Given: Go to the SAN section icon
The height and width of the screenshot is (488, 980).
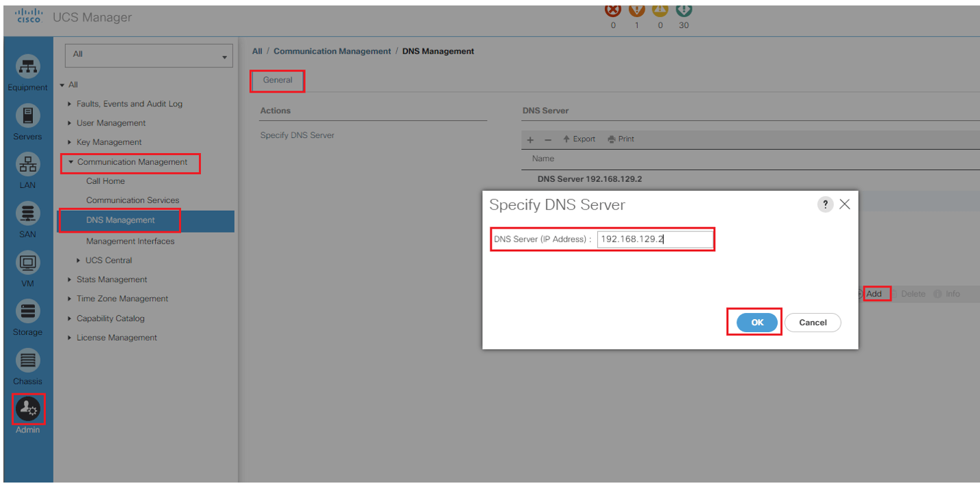Looking at the screenshot, I should [x=28, y=213].
